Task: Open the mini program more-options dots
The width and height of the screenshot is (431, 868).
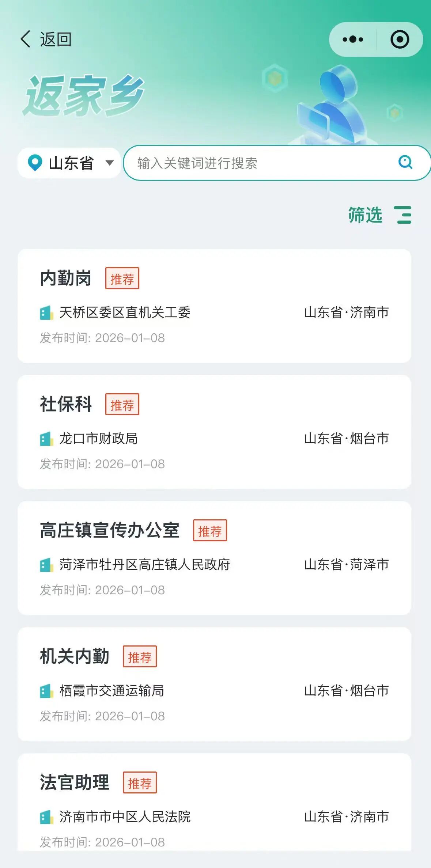Action: 353,39
